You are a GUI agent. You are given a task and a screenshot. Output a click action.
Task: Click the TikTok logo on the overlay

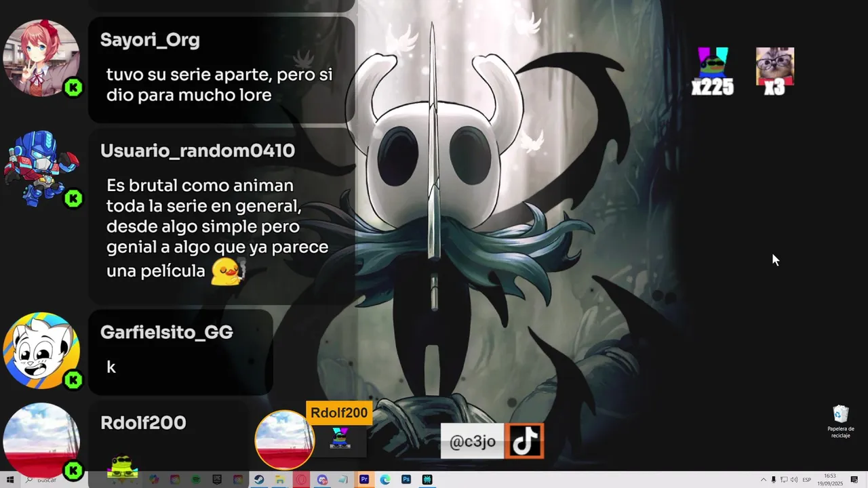[524, 441]
